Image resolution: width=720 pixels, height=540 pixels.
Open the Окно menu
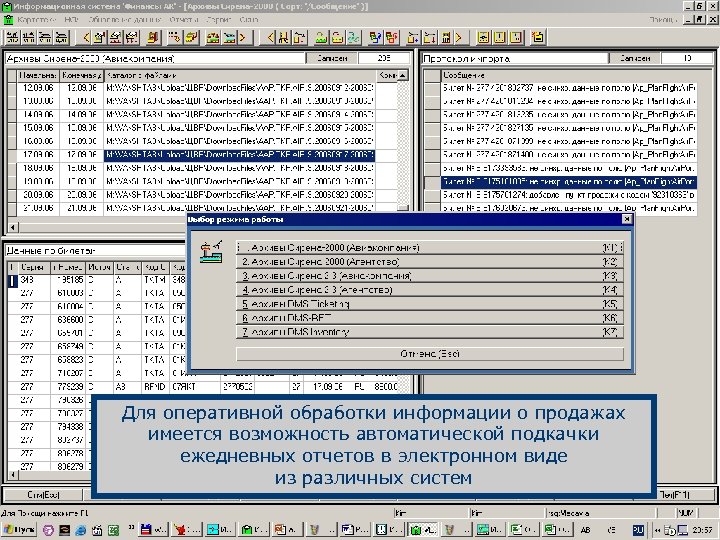(248, 20)
